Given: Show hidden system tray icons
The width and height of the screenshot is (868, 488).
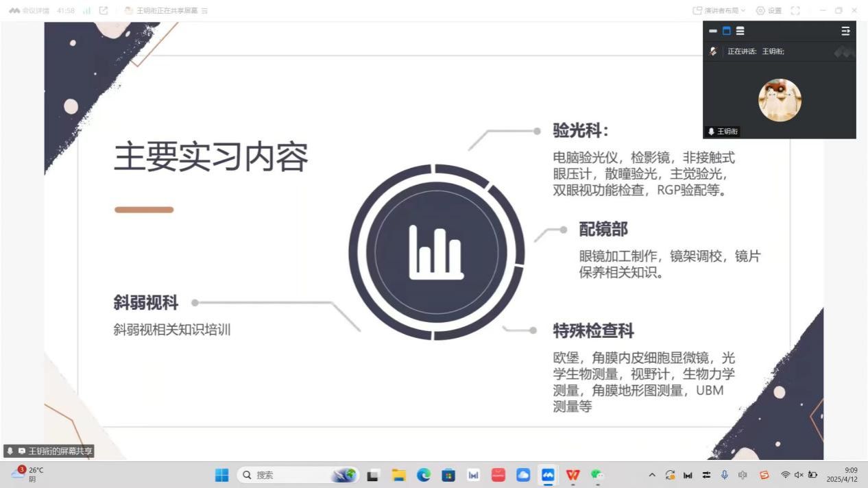Looking at the screenshot, I should click(x=652, y=475).
